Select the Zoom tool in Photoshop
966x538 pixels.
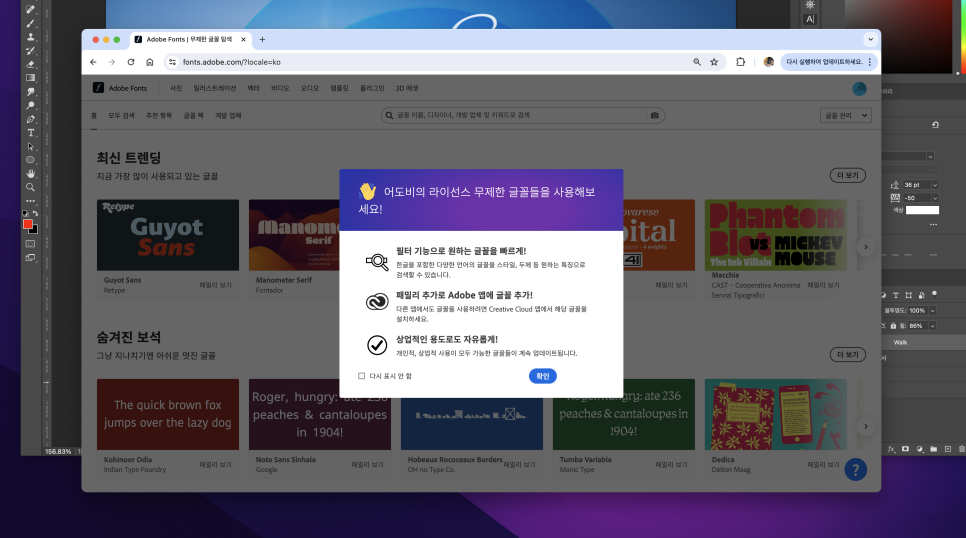[30, 187]
